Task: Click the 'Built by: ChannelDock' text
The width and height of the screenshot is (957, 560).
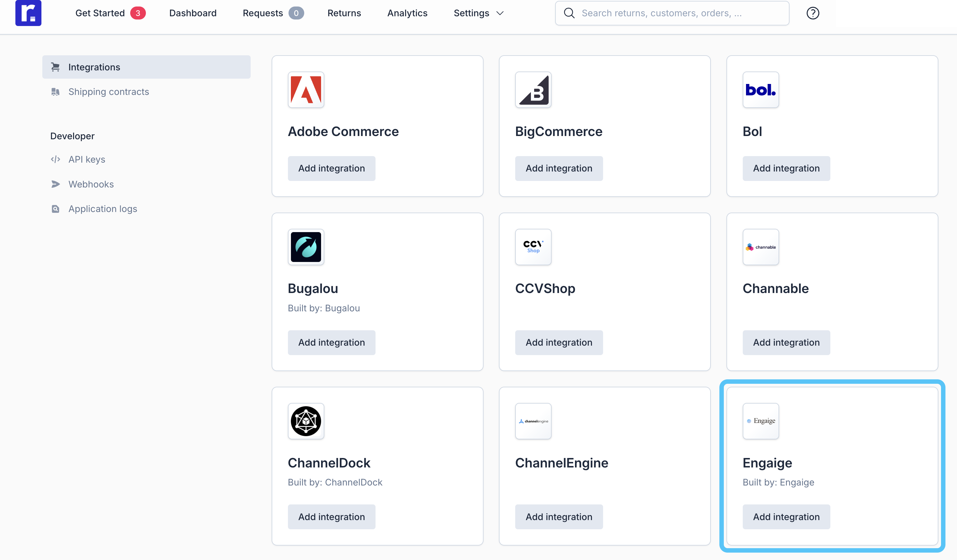Action: [335, 482]
